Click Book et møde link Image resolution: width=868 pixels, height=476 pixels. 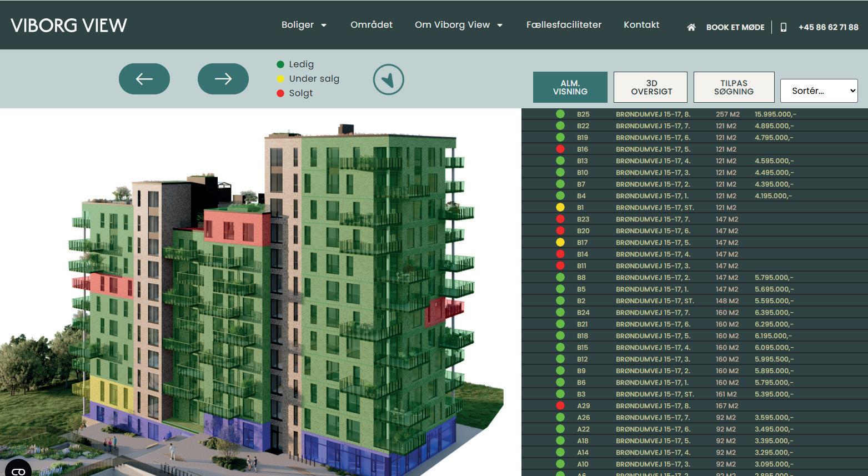735,27
